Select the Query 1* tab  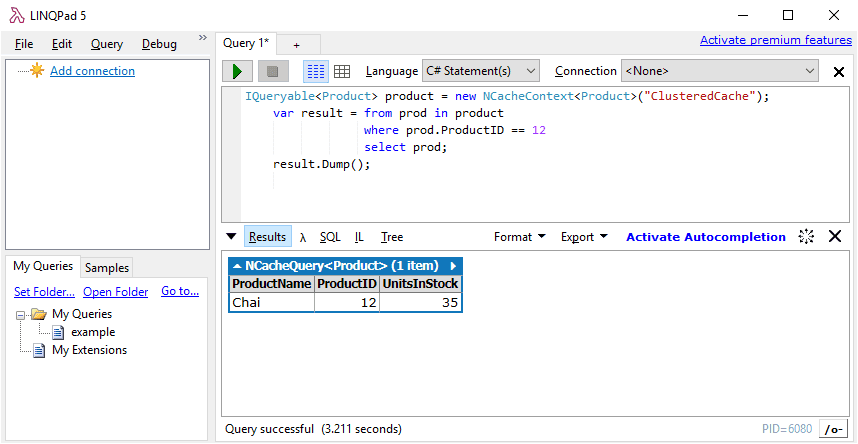pyautogui.click(x=246, y=43)
